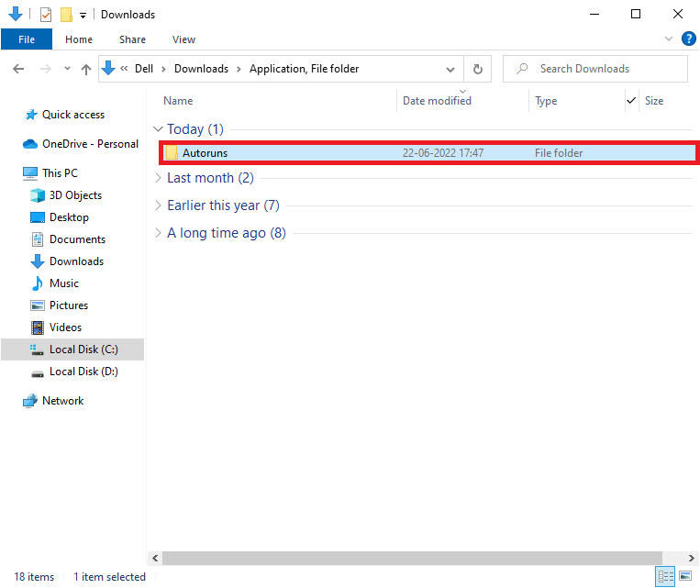This screenshot has height=588, width=700.
Task: Collapse the Today (1) group
Action: [x=158, y=129]
